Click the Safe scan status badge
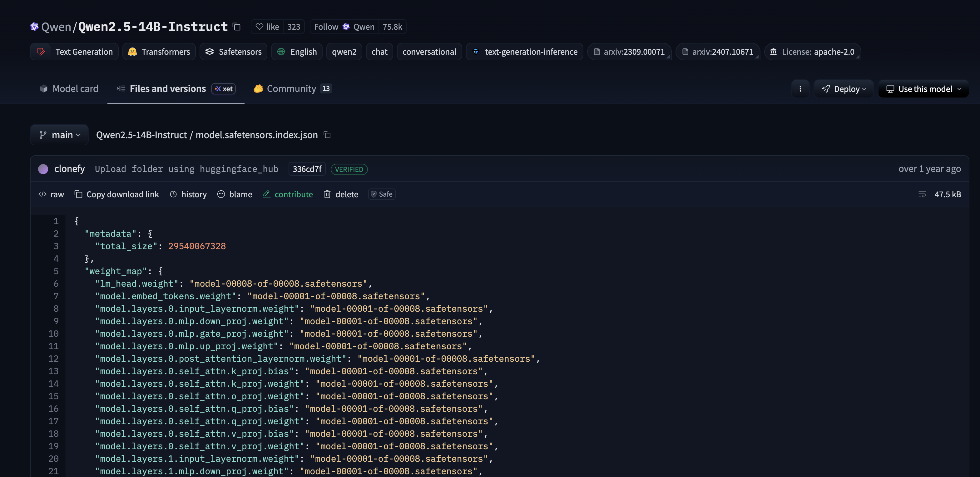Viewport: 980px width, 477px height. click(x=382, y=194)
